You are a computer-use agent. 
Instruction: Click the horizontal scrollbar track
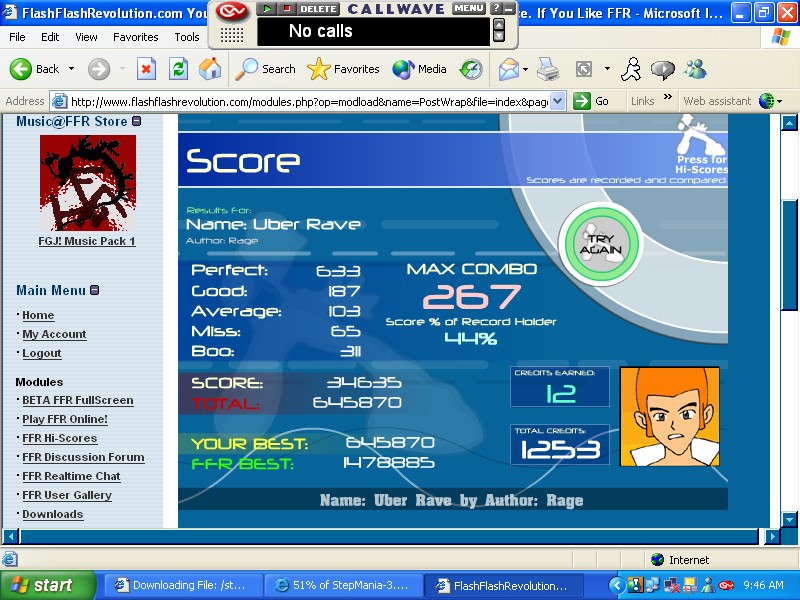click(x=389, y=536)
